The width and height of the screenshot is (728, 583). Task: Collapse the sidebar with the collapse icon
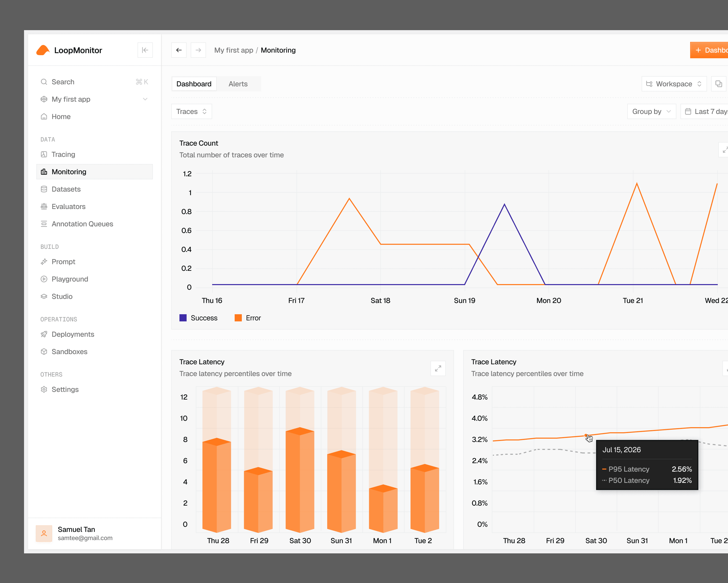click(145, 50)
